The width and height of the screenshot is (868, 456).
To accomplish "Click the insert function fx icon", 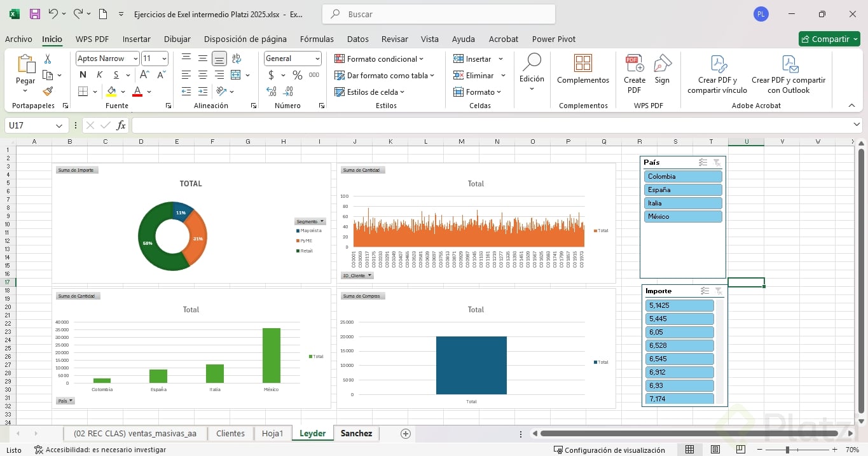I will click(x=121, y=126).
